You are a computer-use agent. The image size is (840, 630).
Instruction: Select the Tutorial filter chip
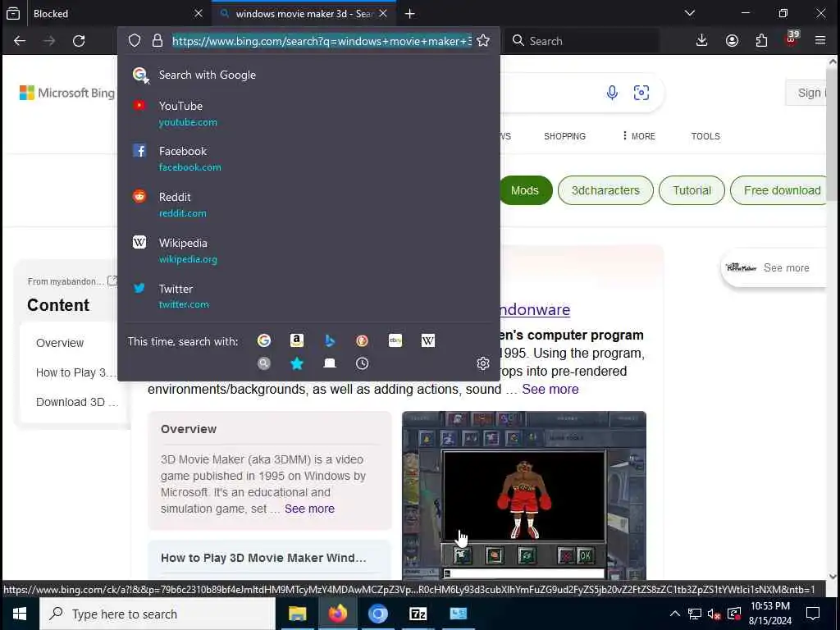(692, 190)
